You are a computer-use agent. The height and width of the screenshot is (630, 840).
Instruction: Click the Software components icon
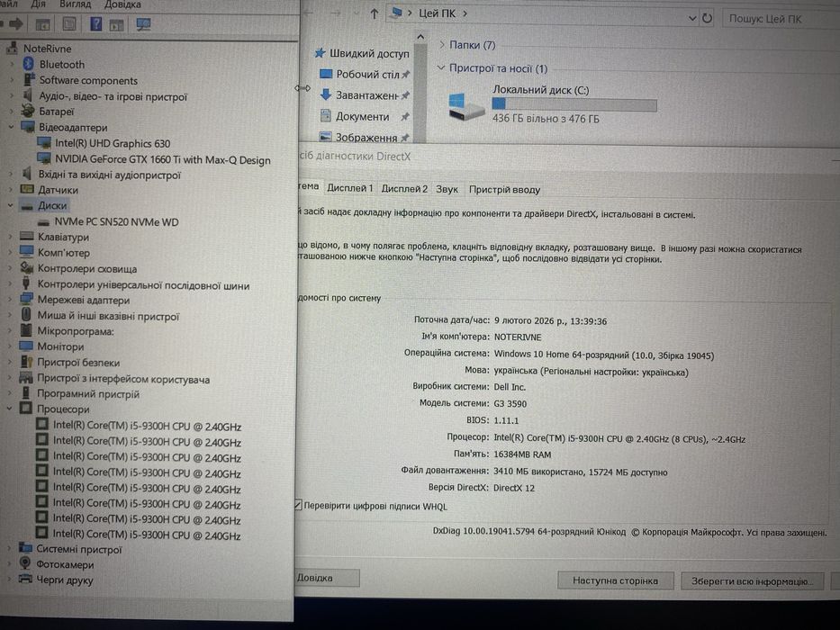tap(30, 80)
